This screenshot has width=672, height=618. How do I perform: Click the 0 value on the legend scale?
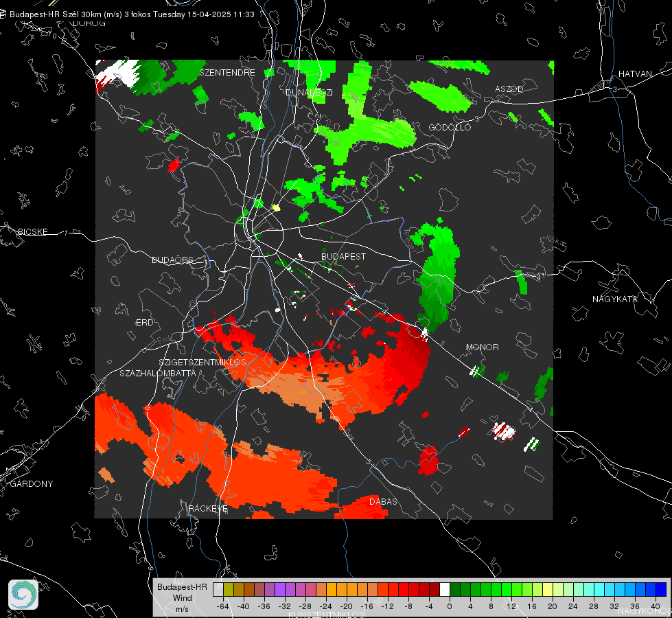coord(450,606)
